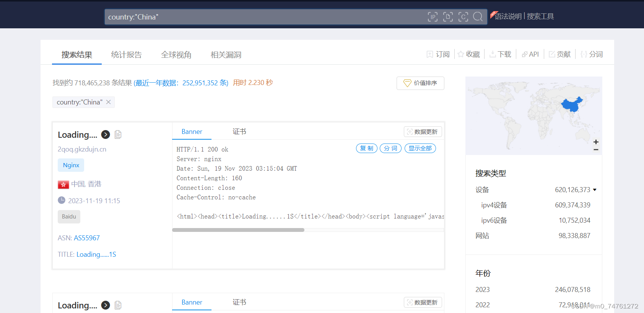Click the Nginx tag
644x313 pixels.
(71, 165)
